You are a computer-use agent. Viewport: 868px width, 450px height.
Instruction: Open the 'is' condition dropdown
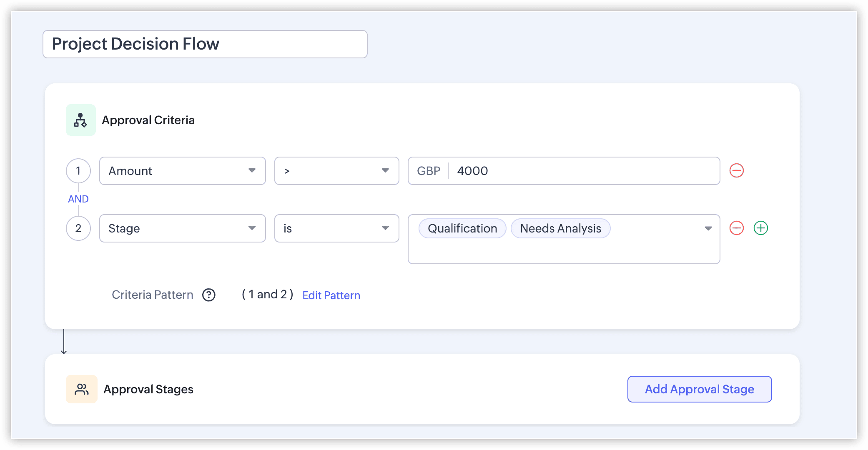337,228
